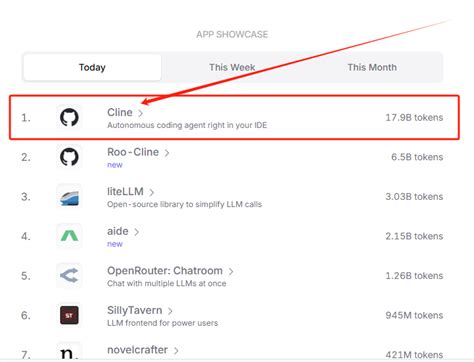Click the Roo-Cline GitHub logo icon
This screenshot has height=362, width=474.
click(69, 157)
